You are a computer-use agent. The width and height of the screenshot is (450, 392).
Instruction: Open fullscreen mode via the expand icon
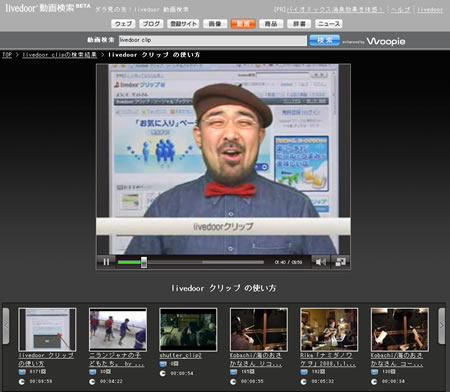[340, 262]
